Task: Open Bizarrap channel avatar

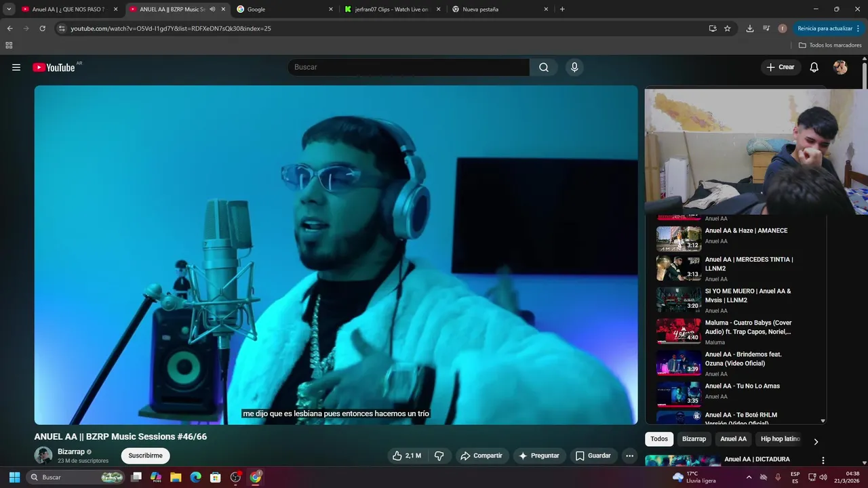Action: click(x=43, y=455)
